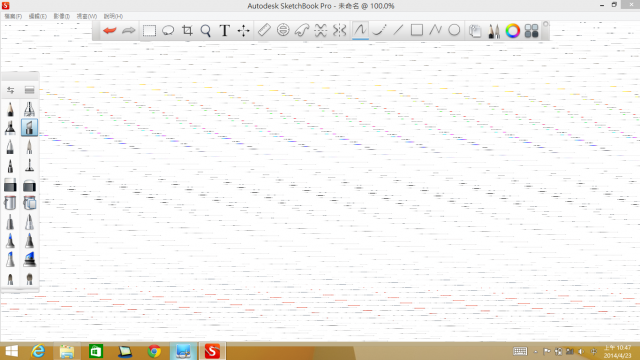Select the Airbrush

click(x=29, y=109)
